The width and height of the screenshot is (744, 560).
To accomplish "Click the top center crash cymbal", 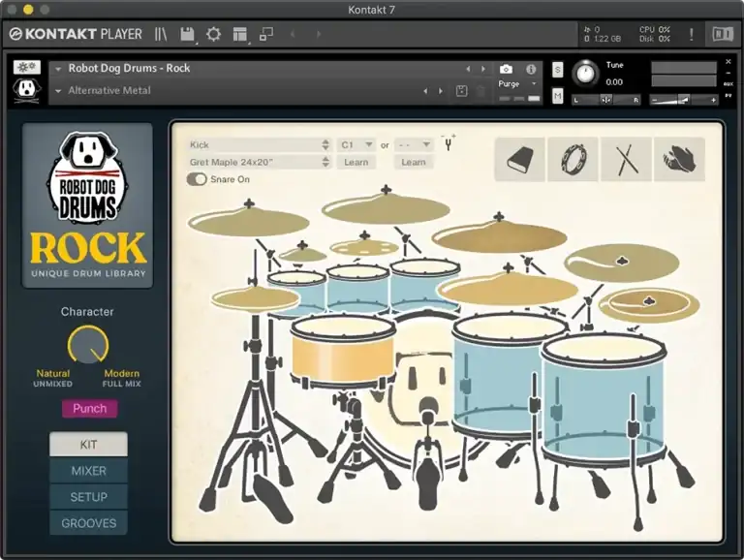I will tap(386, 209).
